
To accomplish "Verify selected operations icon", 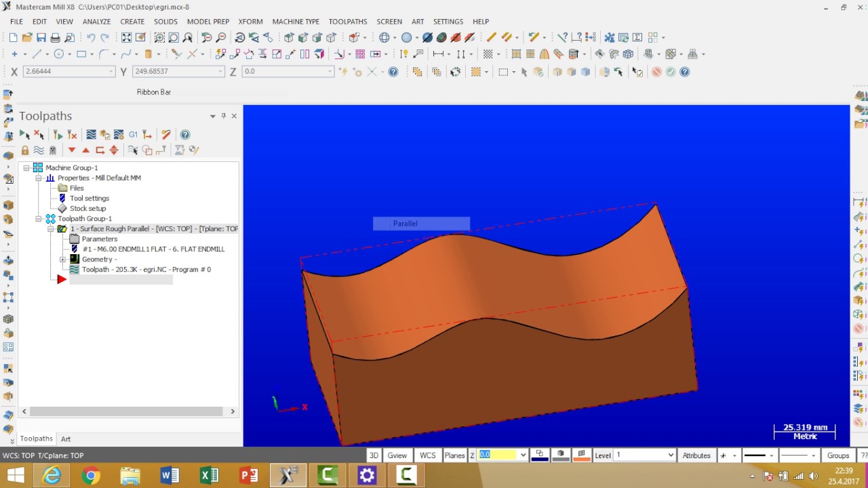I will coord(104,135).
